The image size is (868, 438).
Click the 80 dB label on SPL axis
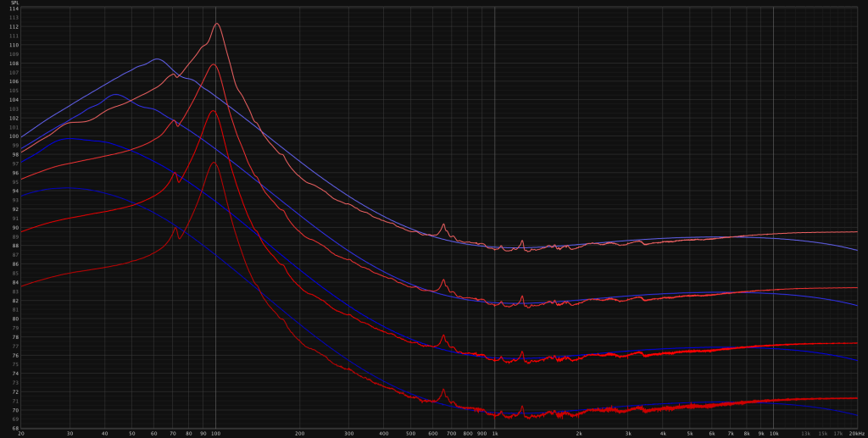pos(14,319)
